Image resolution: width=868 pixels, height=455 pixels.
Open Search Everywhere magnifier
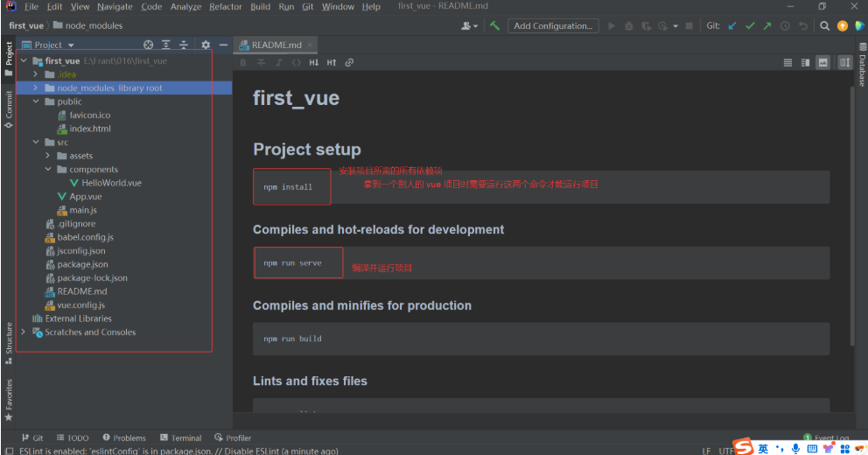click(x=825, y=26)
